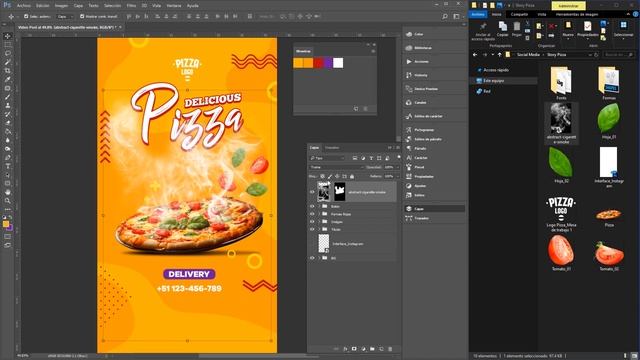Click the lock all padlock icon
Viewport: 640px width, 360px height.
coord(352,176)
